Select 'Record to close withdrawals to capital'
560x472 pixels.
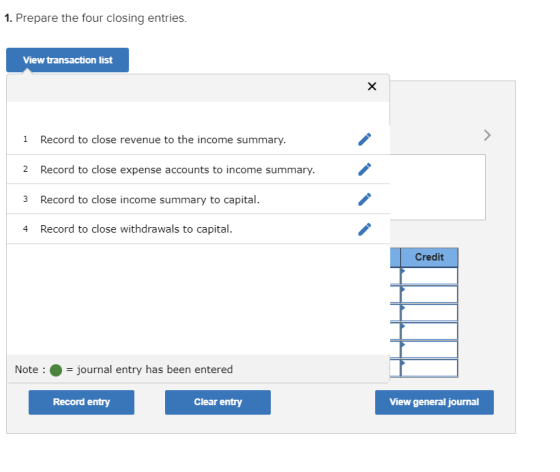click(x=136, y=229)
